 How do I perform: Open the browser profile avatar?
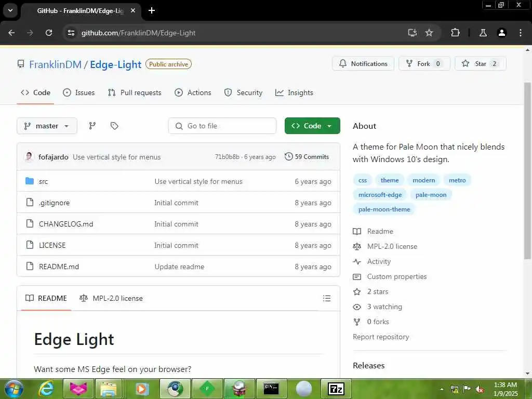(502, 33)
